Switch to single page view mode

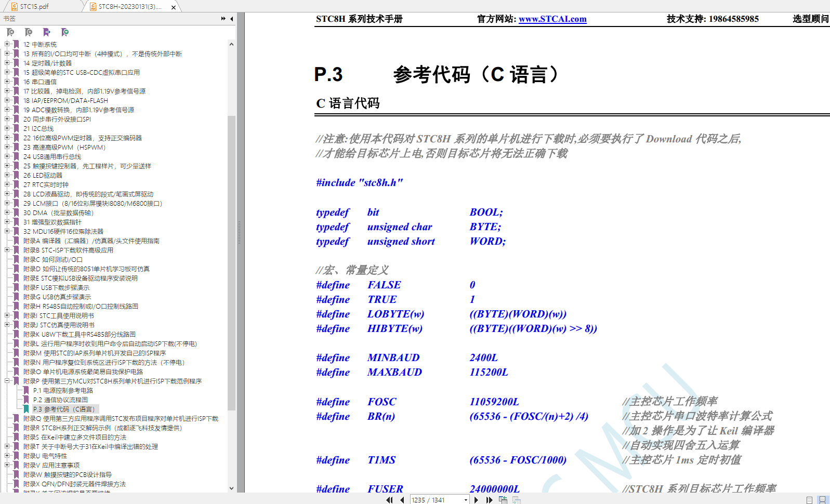[x=809, y=500]
